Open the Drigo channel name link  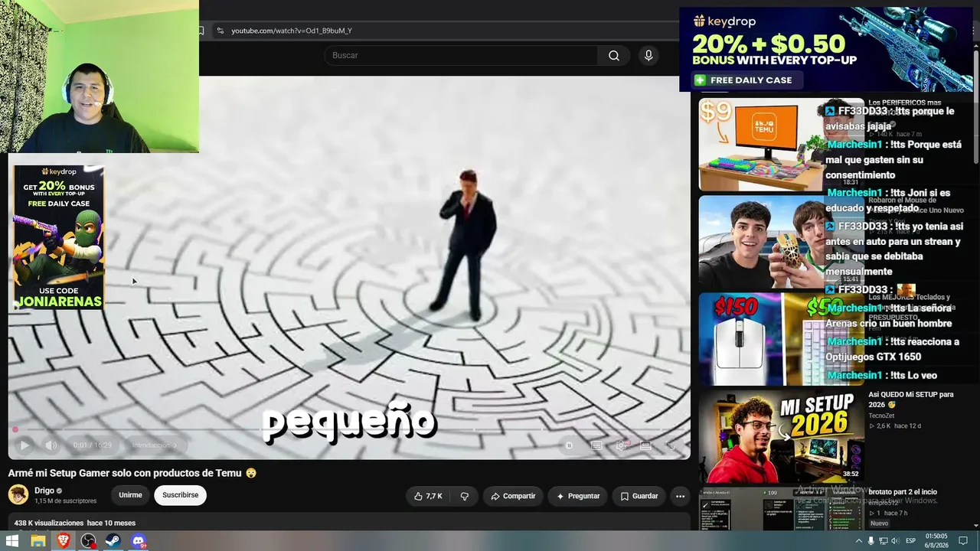44,491
